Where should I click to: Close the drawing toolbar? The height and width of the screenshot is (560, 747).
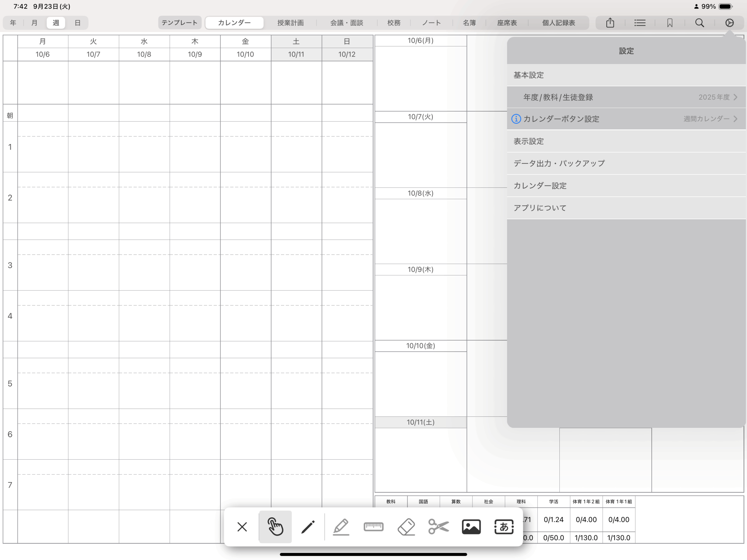(242, 526)
